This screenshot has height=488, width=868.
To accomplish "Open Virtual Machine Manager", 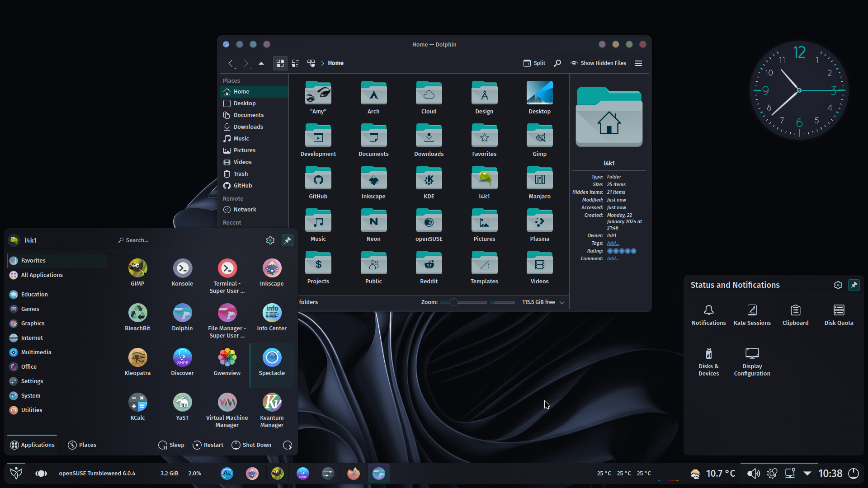I will [x=227, y=410].
